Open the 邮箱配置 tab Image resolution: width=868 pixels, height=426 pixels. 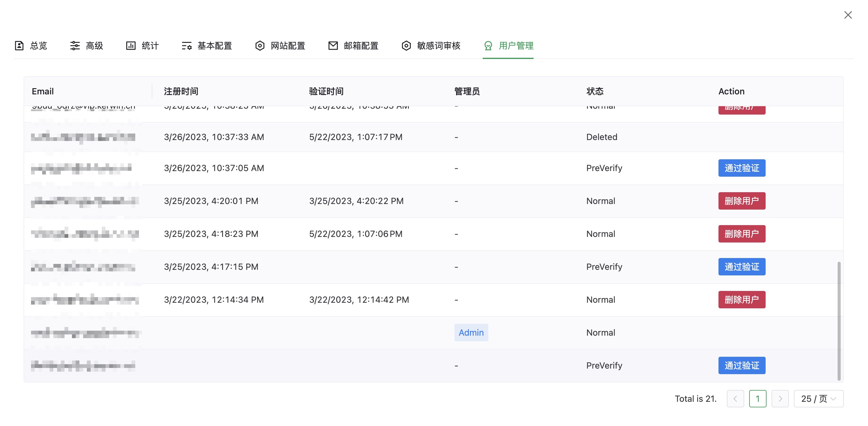[x=361, y=46]
